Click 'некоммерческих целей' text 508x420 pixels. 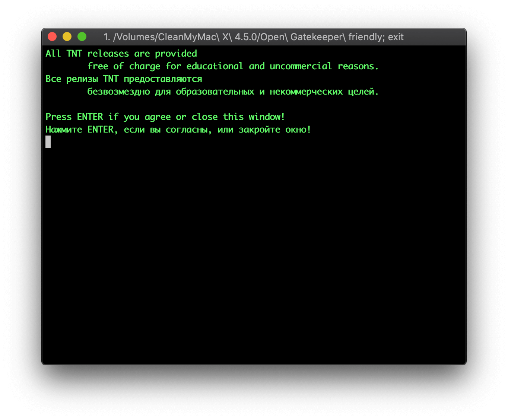[324, 92]
